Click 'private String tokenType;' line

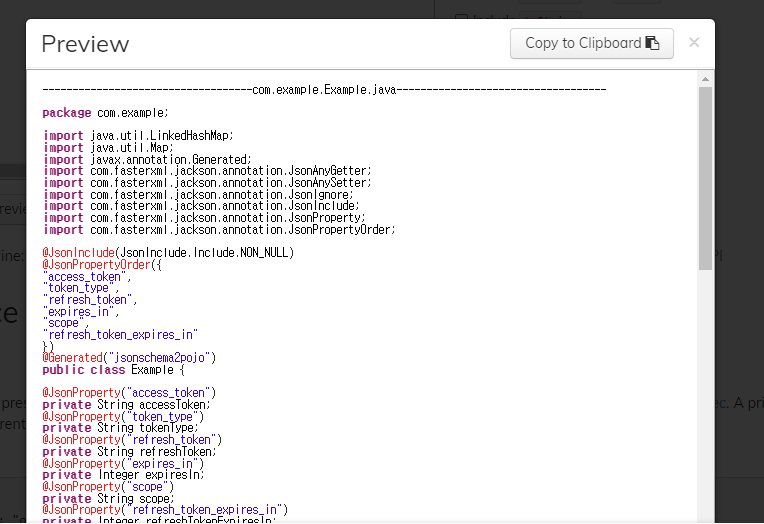click(x=120, y=428)
